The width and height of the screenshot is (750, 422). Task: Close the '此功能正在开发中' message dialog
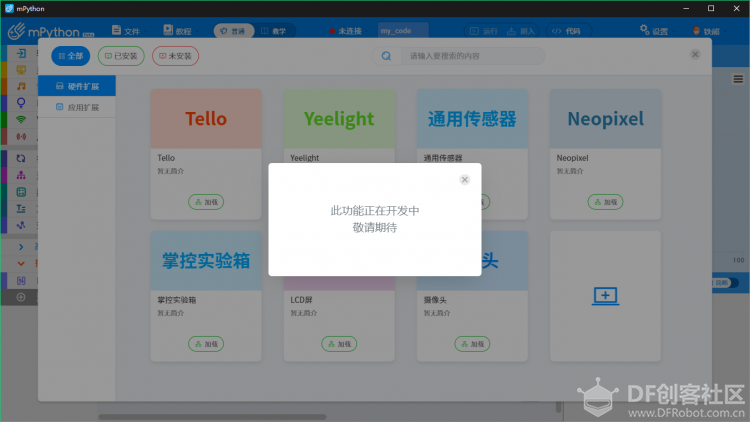464,180
